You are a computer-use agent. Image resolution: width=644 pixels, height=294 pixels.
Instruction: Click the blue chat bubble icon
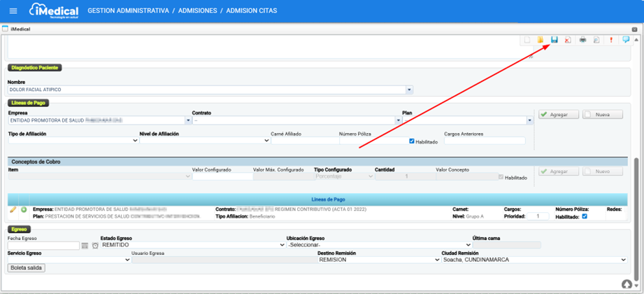[x=626, y=41]
